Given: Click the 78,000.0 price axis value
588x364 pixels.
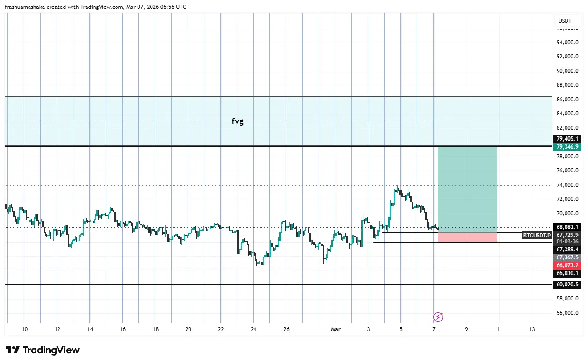Looking at the screenshot, I should click(567, 157).
